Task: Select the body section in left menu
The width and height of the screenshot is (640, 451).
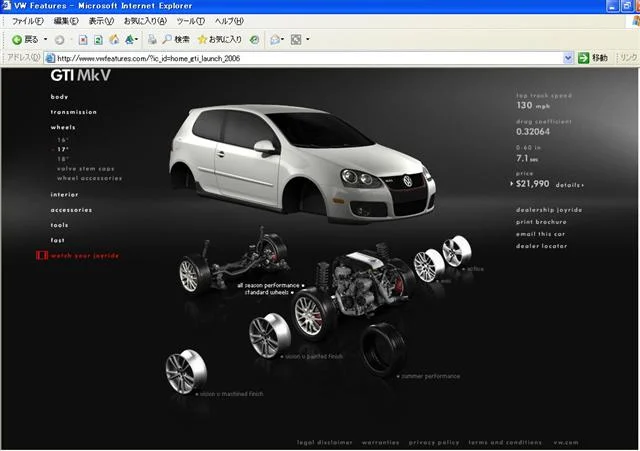Action: pos(59,97)
